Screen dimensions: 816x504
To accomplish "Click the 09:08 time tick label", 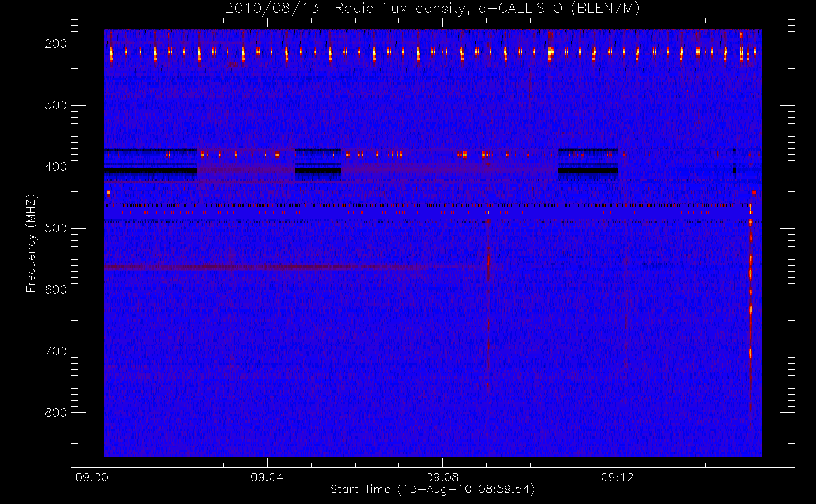I will pyautogui.click(x=442, y=477).
